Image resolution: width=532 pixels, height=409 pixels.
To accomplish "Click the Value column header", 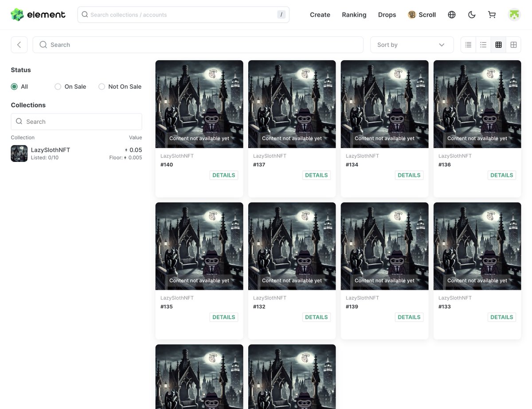I will pos(136,138).
